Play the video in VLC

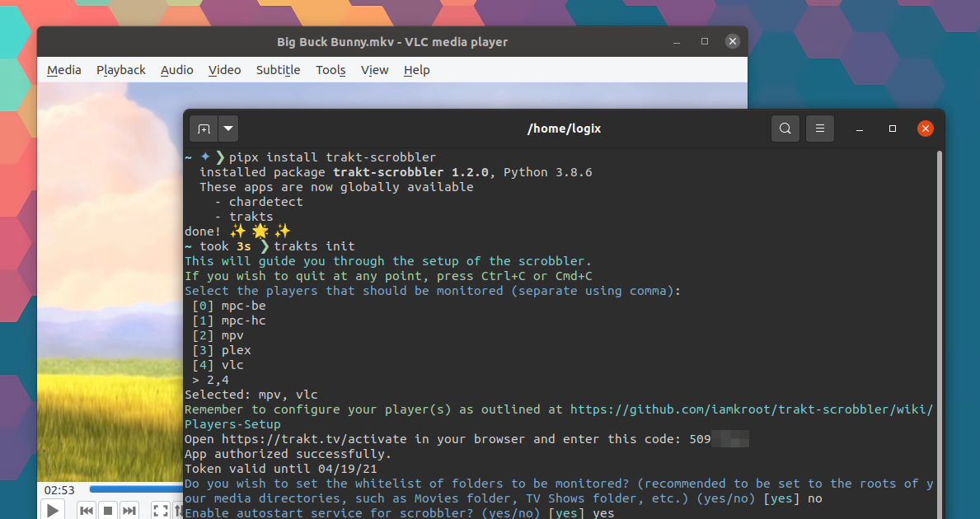[x=53, y=510]
